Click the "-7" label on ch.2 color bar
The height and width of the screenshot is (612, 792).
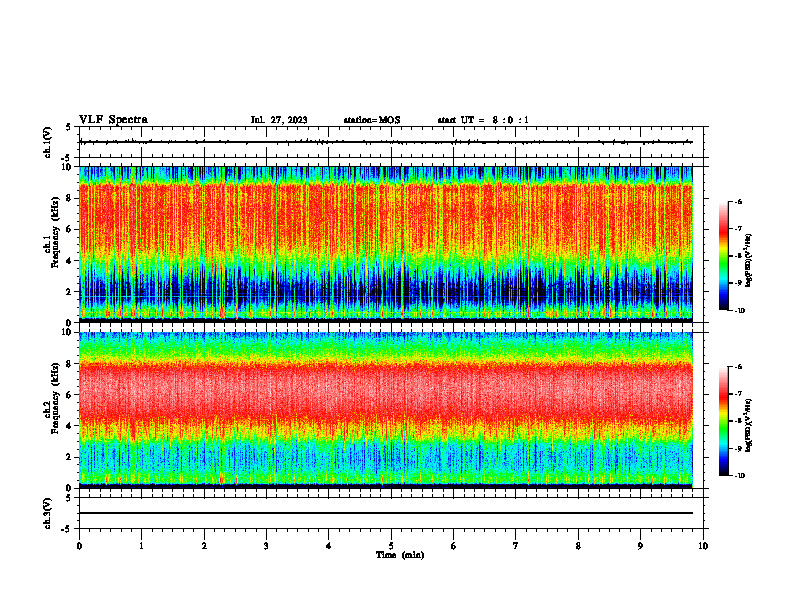click(x=738, y=394)
